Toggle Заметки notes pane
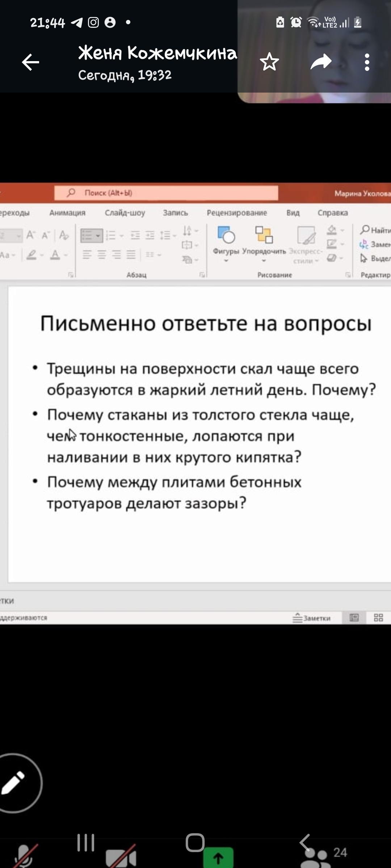The image size is (391, 868). click(x=311, y=618)
